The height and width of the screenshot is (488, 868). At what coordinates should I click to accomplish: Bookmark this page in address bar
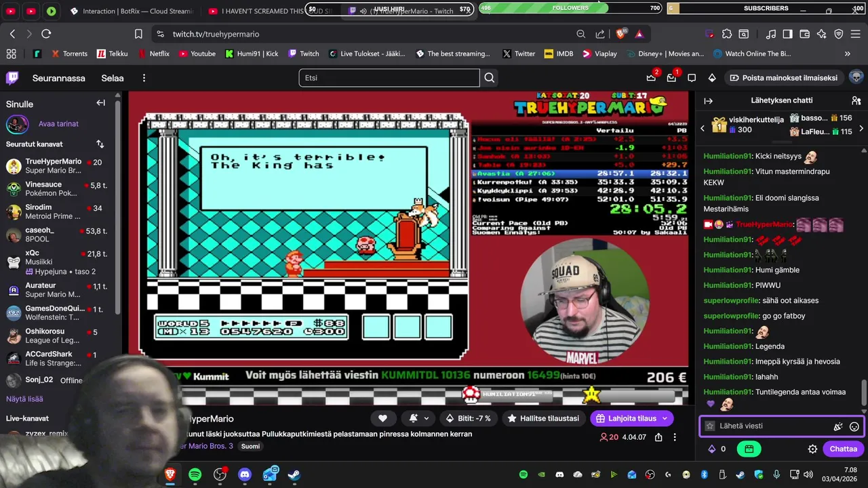(x=138, y=34)
